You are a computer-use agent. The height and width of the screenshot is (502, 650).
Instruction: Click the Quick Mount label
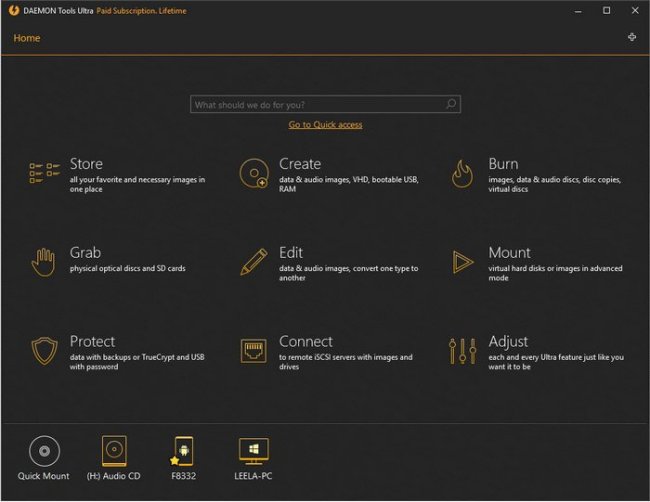click(44, 476)
